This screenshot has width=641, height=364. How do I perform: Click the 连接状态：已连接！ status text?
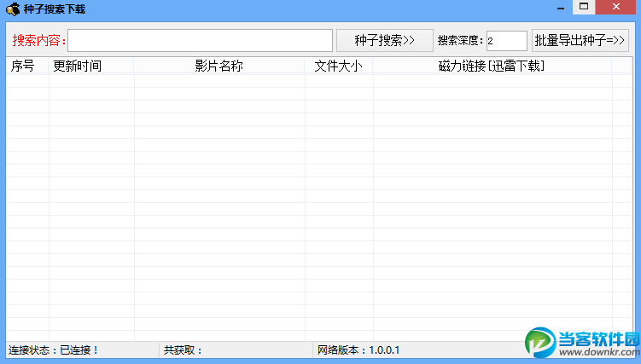pyautogui.click(x=53, y=350)
